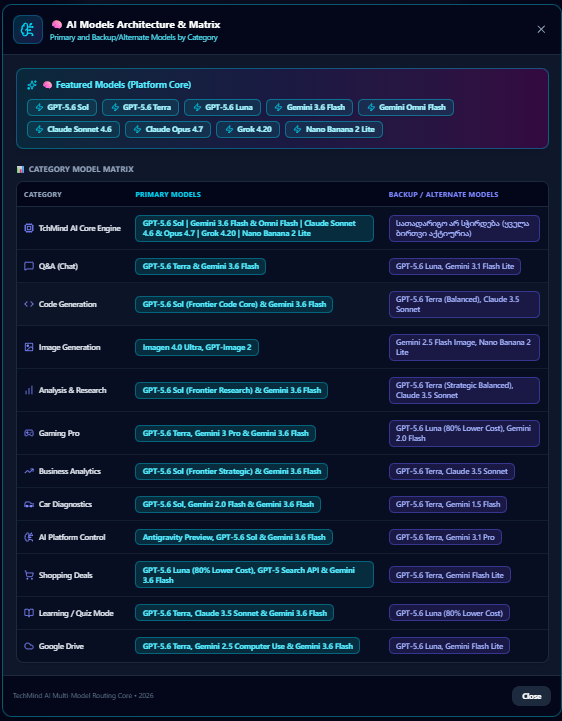The height and width of the screenshot is (721, 562).
Task: Click the TchMind AI Core Engine primary models badge
Action: 254,228
